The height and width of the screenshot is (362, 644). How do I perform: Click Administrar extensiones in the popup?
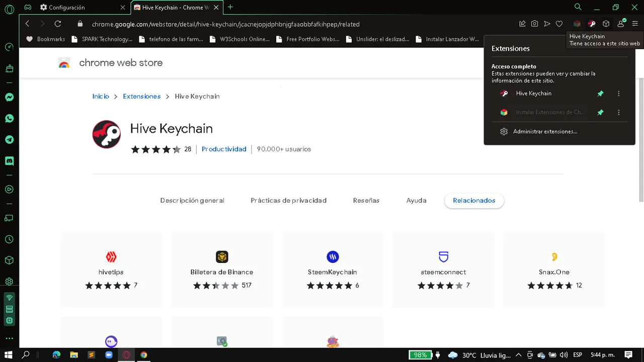coord(545,131)
